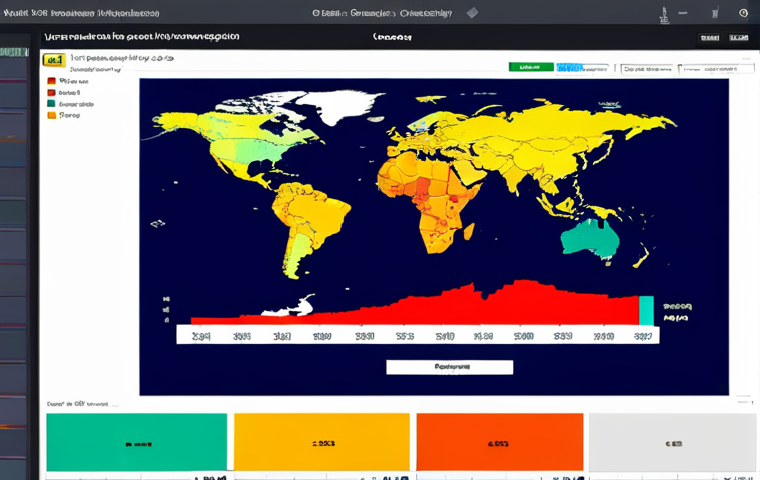Click the green-striped item at top of left sidebar
The image size is (760, 480).
[x=14, y=52]
